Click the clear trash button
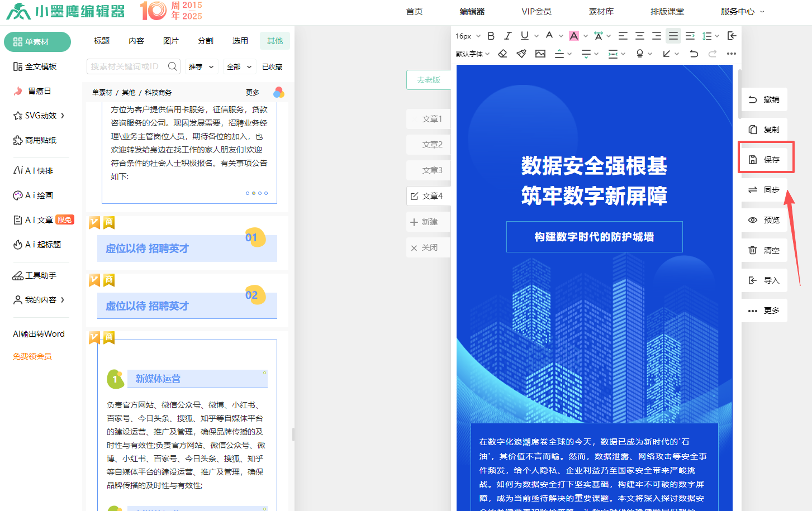812x511 pixels. 764,250
